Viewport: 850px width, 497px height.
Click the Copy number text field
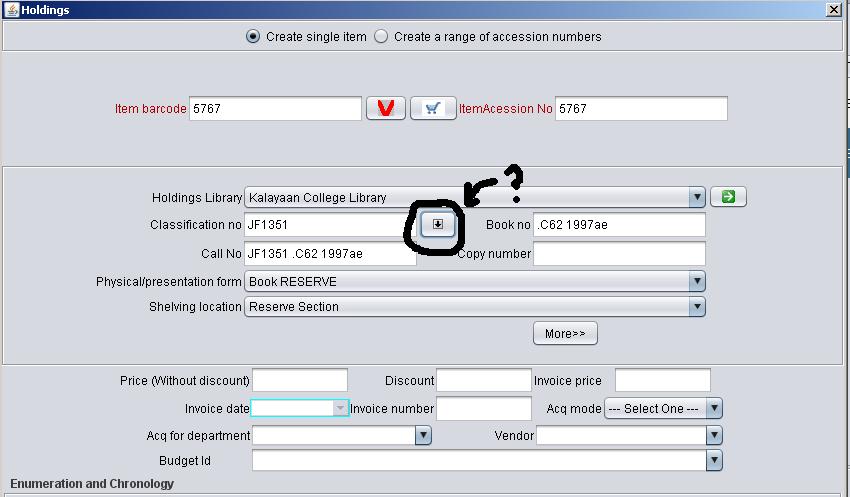pyautogui.click(x=619, y=254)
